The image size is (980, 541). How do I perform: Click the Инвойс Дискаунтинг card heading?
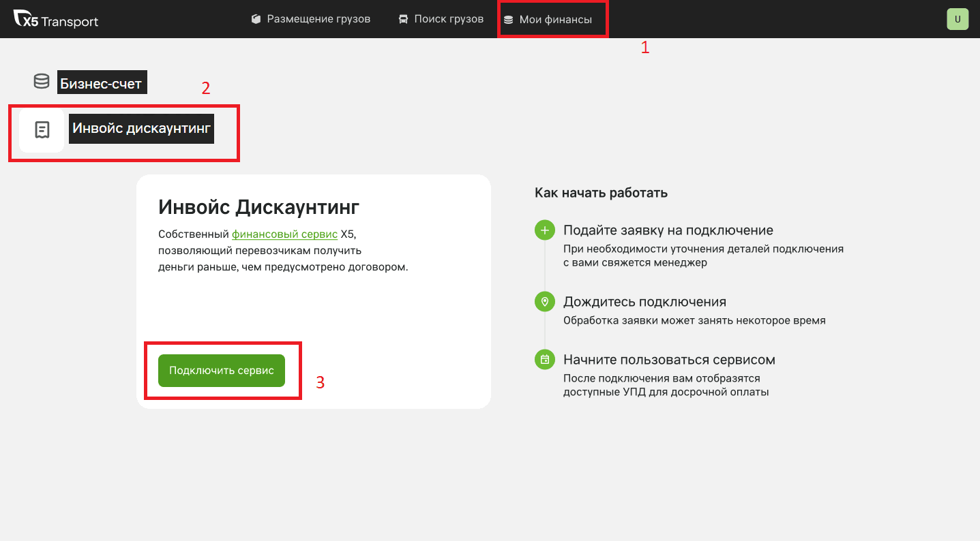259,207
